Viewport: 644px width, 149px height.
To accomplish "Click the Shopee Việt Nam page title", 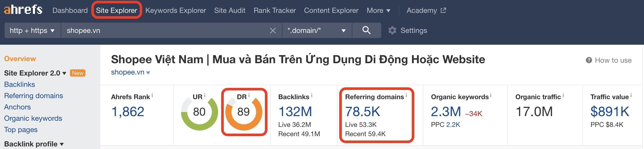I will tap(298, 59).
